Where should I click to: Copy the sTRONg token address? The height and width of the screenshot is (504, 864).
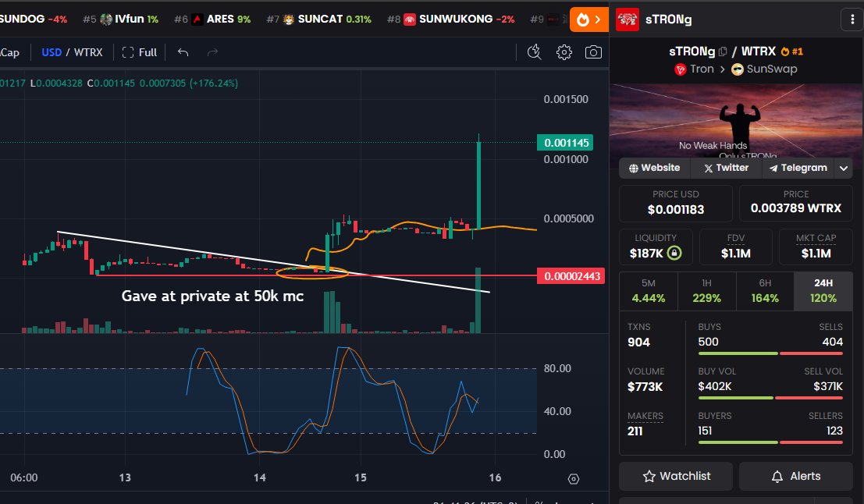(x=723, y=51)
